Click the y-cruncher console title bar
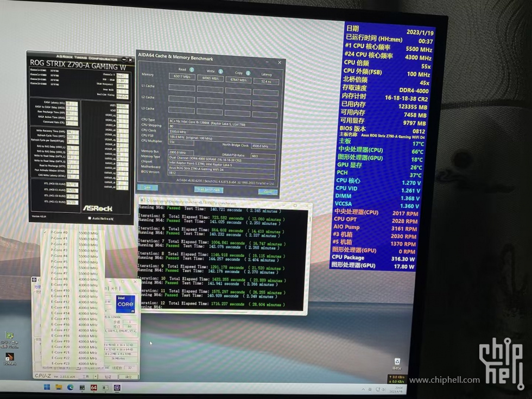This screenshot has height=399, width=532. point(224,203)
